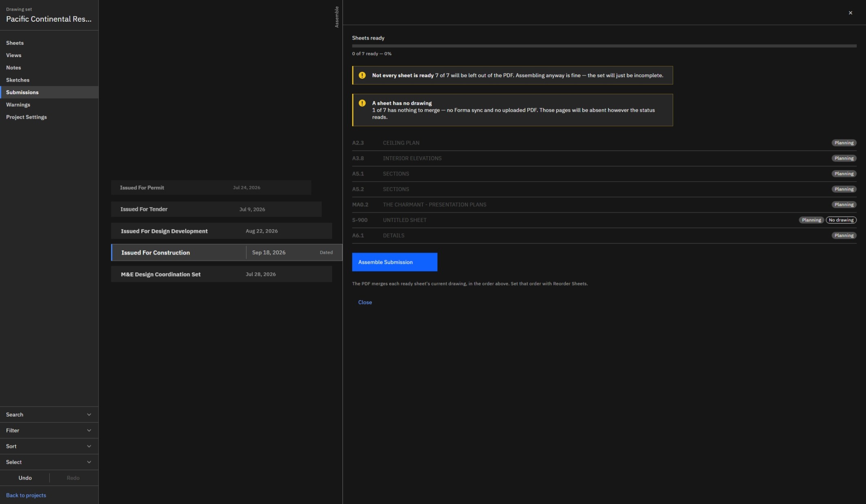Open Sketches from the sidebar
This screenshot has height=504, width=866.
click(x=49, y=80)
